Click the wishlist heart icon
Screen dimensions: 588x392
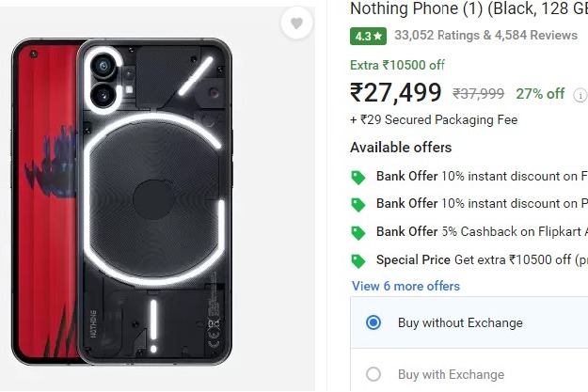[x=297, y=24]
